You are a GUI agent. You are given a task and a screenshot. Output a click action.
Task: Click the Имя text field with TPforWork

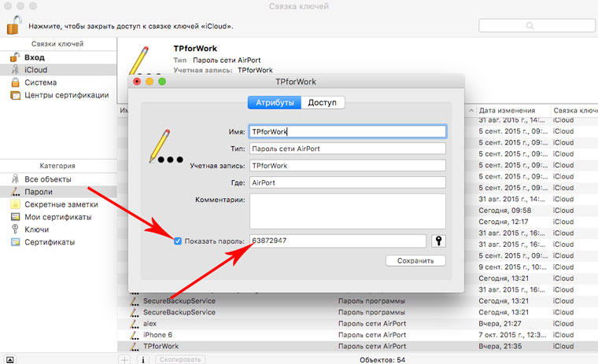point(348,131)
